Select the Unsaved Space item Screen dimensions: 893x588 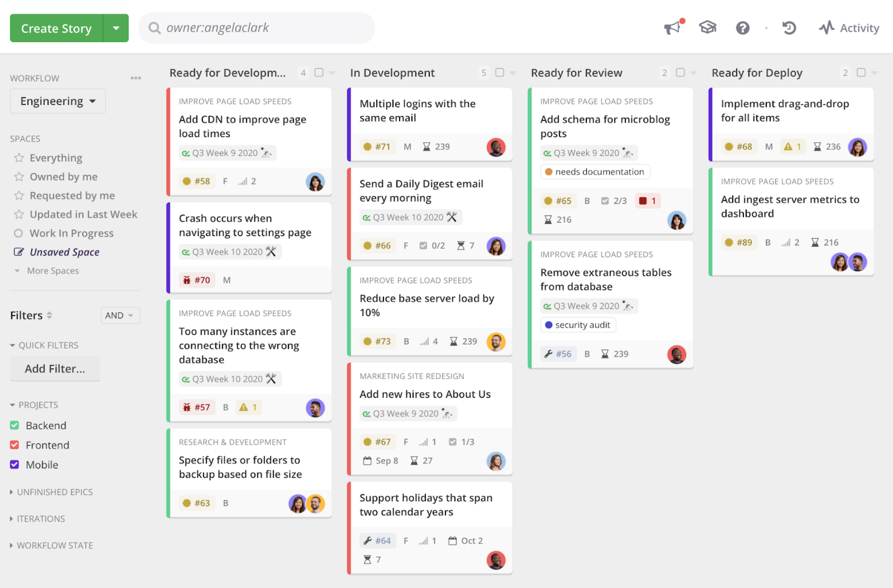(65, 252)
